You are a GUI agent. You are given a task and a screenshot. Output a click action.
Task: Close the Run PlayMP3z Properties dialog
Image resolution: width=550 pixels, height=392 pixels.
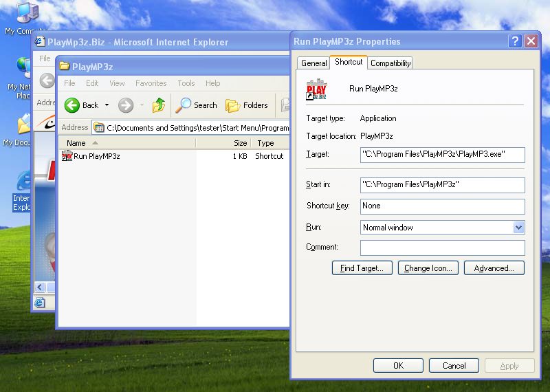[x=531, y=41]
